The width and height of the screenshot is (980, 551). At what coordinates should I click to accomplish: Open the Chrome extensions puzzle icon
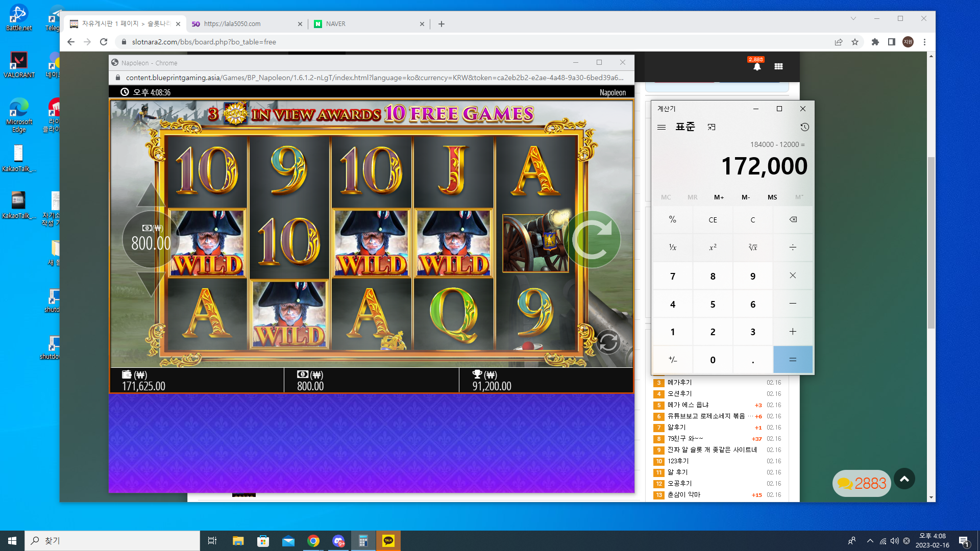tap(875, 42)
